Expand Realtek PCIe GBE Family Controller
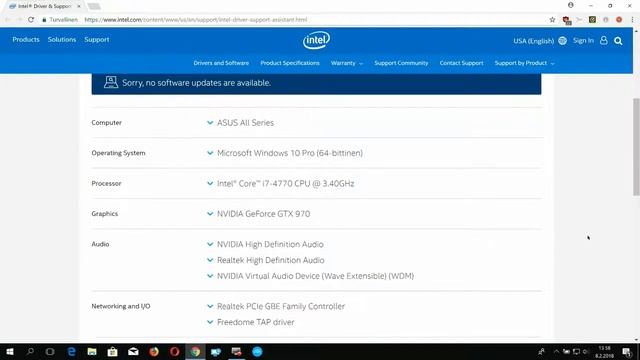 [210, 306]
